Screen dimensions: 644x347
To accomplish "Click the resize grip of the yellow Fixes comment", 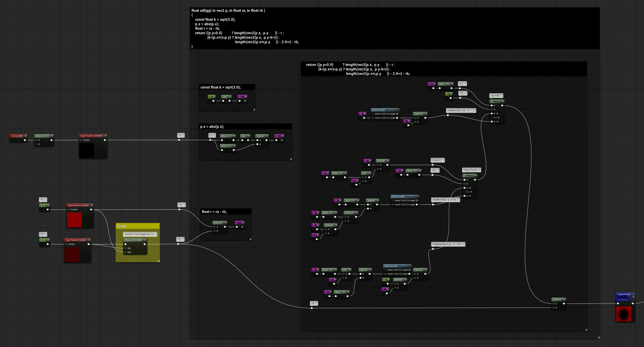I will click(x=159, y=261).
